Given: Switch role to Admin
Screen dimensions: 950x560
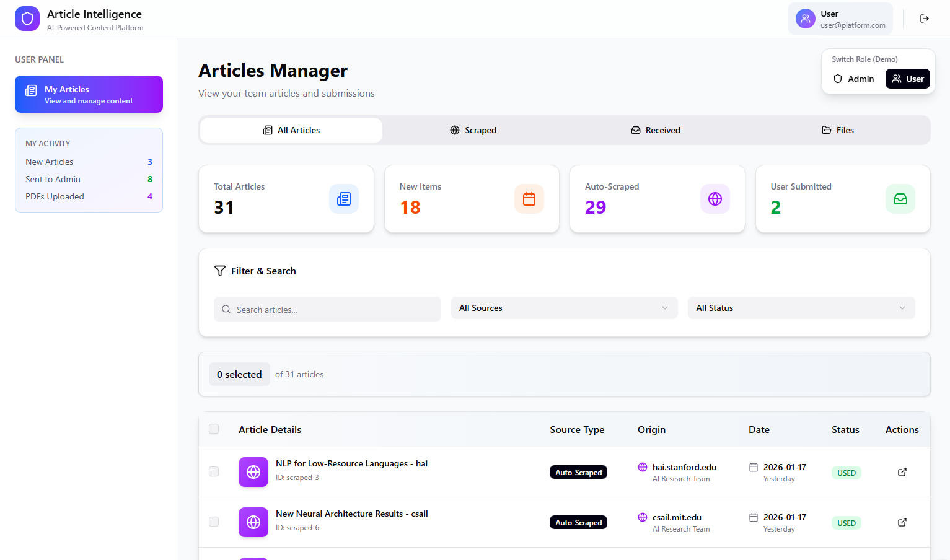Looking at the screenshot, I should [x=854, y=79].
